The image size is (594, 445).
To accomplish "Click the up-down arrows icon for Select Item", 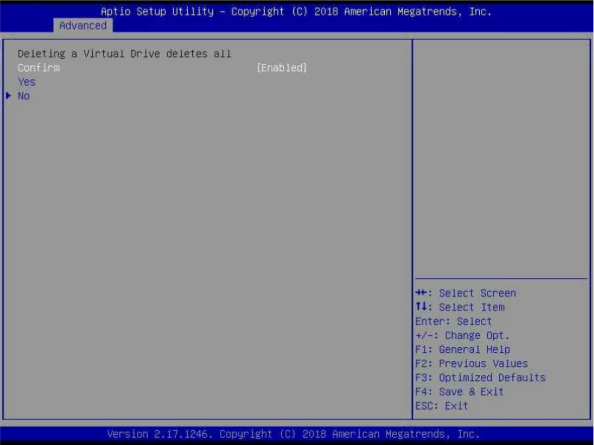I will pos(421,307).
